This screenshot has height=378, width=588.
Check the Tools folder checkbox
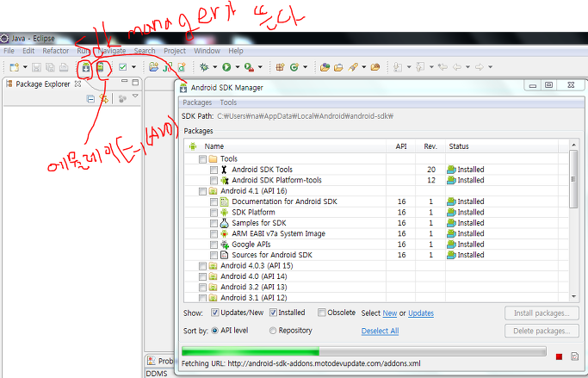202,159
